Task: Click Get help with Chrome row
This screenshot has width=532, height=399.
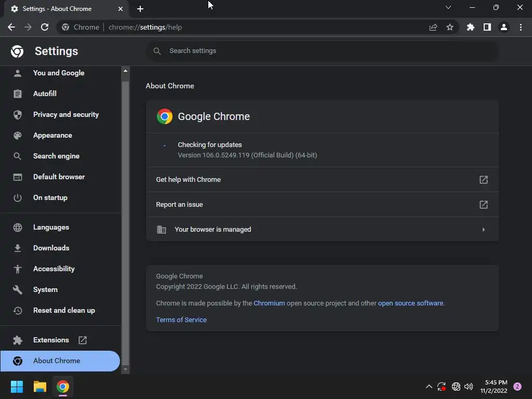Action: coord(322,179)
